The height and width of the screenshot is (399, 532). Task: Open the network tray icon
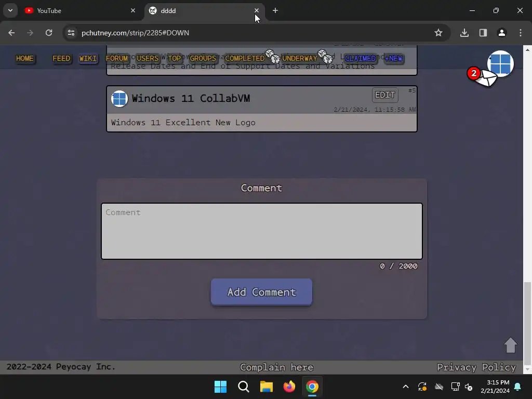[x=455, y=387]
